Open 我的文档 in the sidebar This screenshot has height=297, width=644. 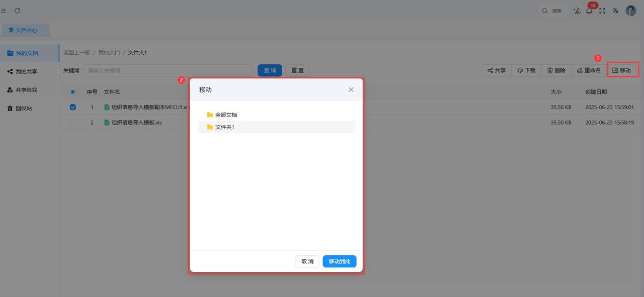(x=29, y=53)
